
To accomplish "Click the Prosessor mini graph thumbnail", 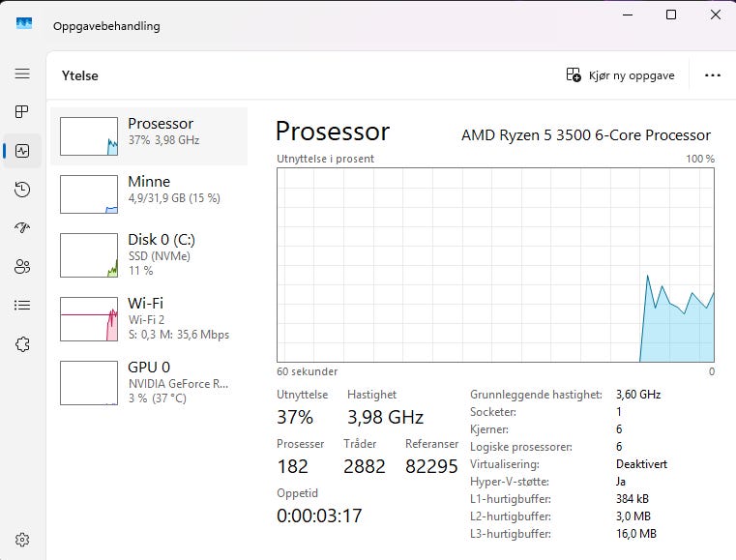I will (x=89, y=136).
